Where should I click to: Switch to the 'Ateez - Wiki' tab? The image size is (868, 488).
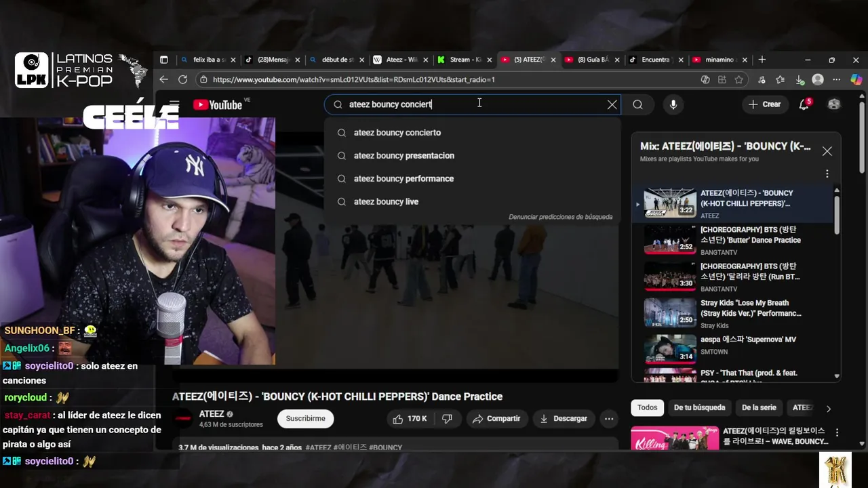tap(400, 60)
